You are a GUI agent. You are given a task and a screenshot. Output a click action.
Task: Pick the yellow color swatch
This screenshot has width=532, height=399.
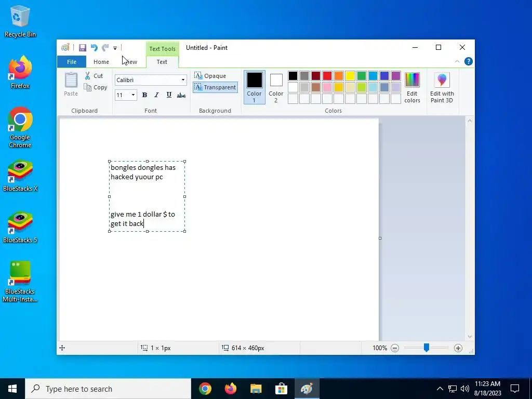[350, 76]
